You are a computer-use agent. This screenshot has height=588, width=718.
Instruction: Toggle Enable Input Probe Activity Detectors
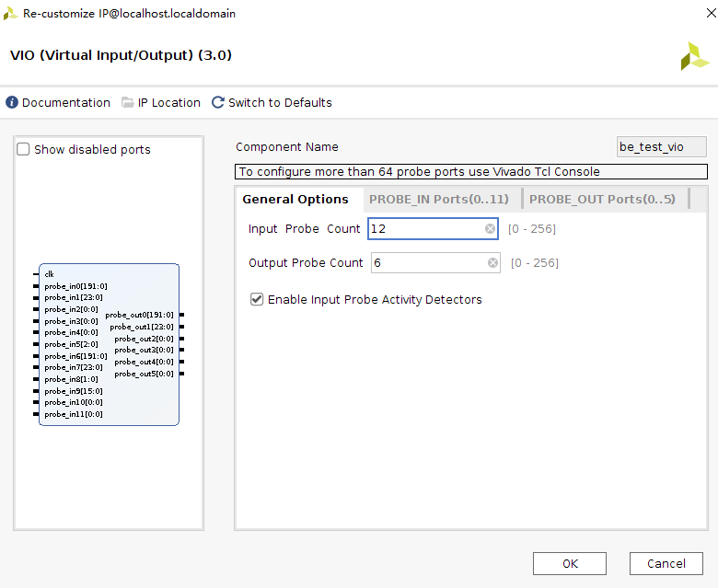click(x=257, y=300)
